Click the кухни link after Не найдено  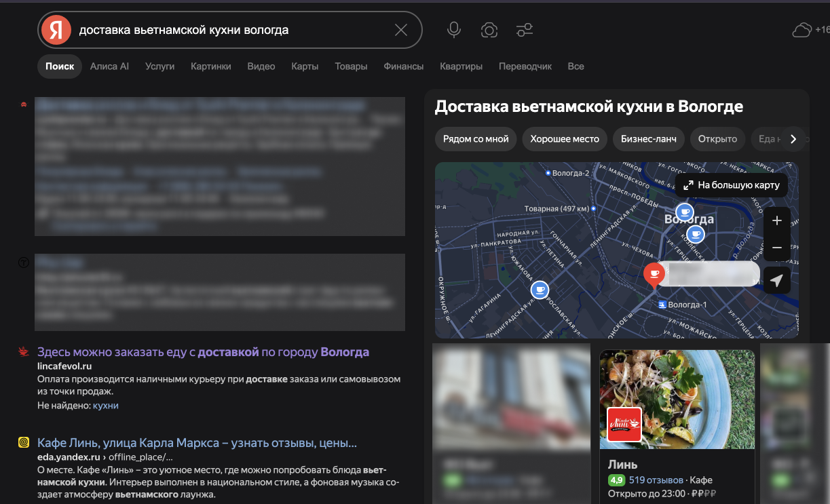click(106, 406)
